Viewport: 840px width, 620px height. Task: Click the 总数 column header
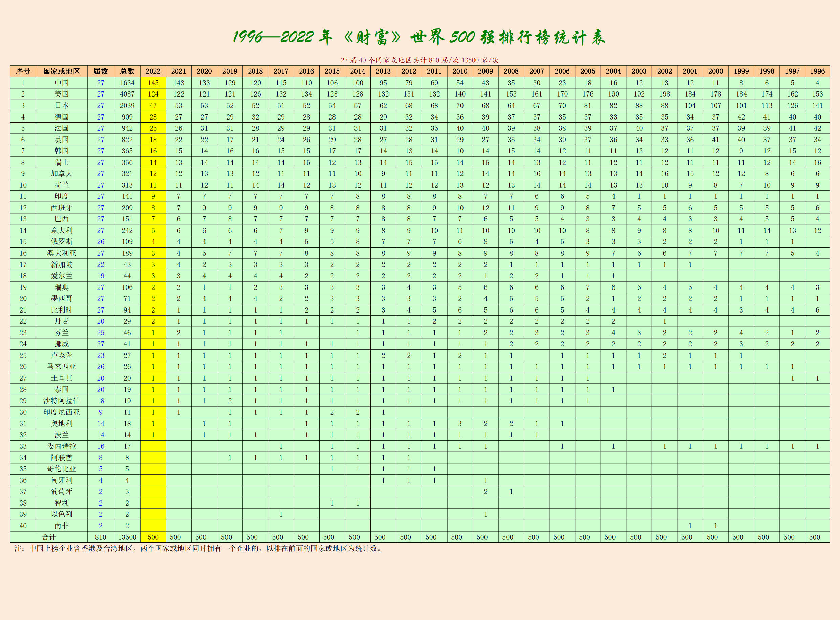[127, 71]
